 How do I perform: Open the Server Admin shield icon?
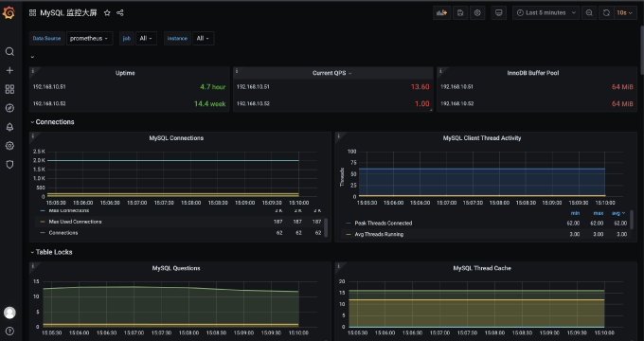[9, 164]
